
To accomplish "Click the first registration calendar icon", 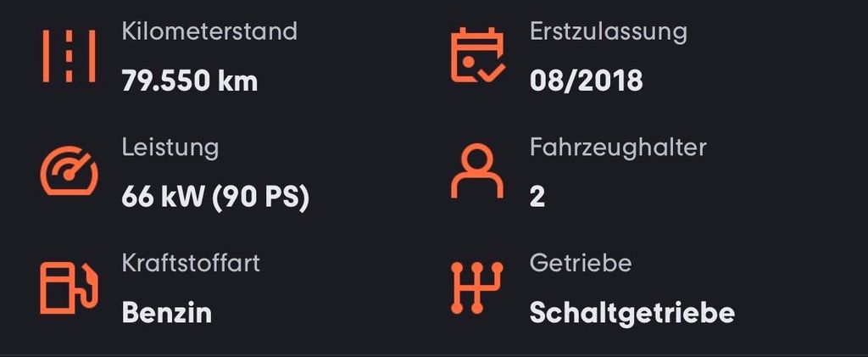I will click(x=476, y=57).
